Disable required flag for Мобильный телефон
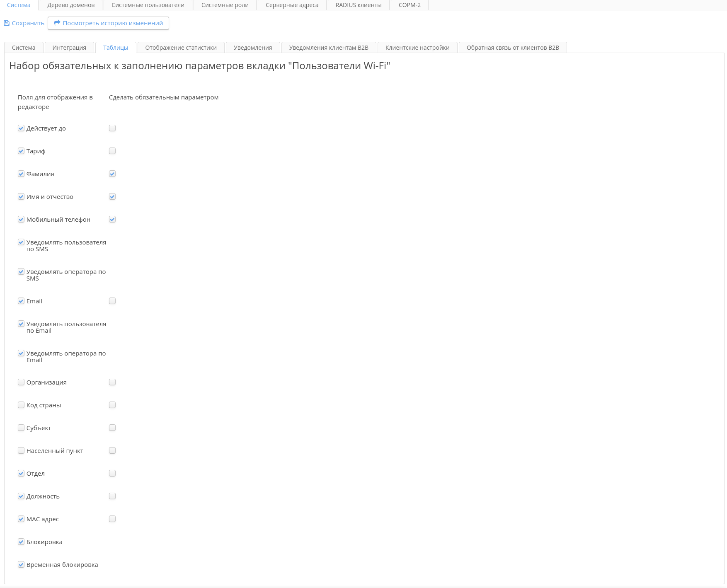The height and width of the screenshot is (588, 727). pyautogui.click(x=112, y=219)
